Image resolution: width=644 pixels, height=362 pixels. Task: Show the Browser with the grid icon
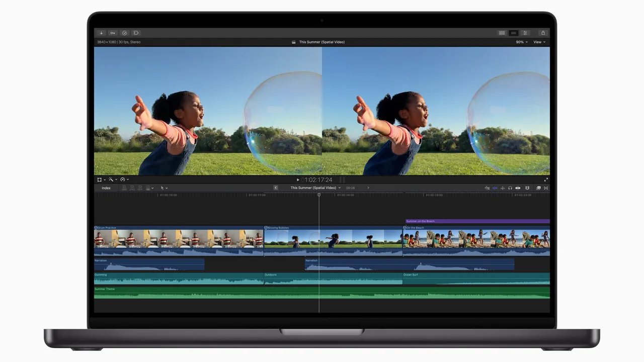tap(502, 33)
